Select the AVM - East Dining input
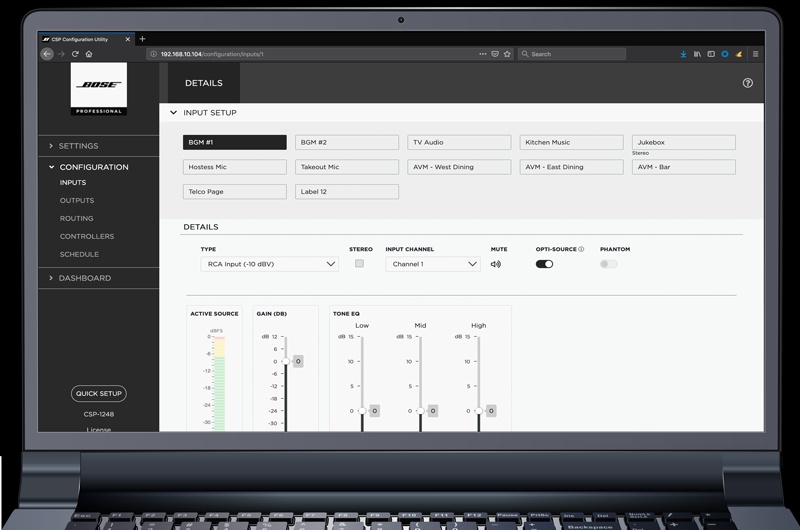The width and height of the screenshot is (800, 530). pyautogui.click(x=571, y=167)
